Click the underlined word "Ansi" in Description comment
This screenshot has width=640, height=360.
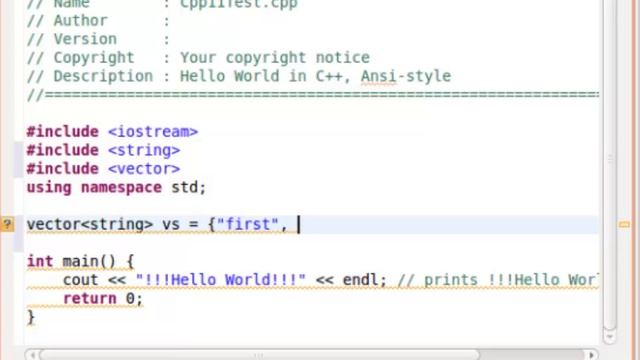tap(378, 76)
